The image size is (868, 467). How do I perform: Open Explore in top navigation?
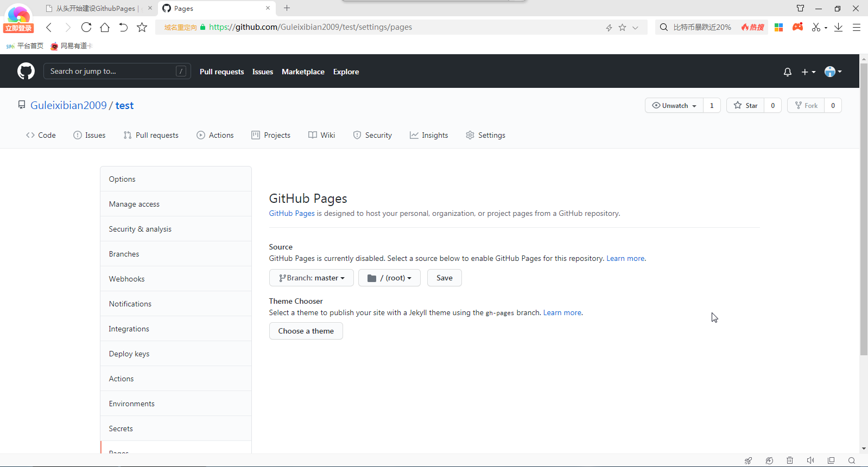(x=346, y=72)
